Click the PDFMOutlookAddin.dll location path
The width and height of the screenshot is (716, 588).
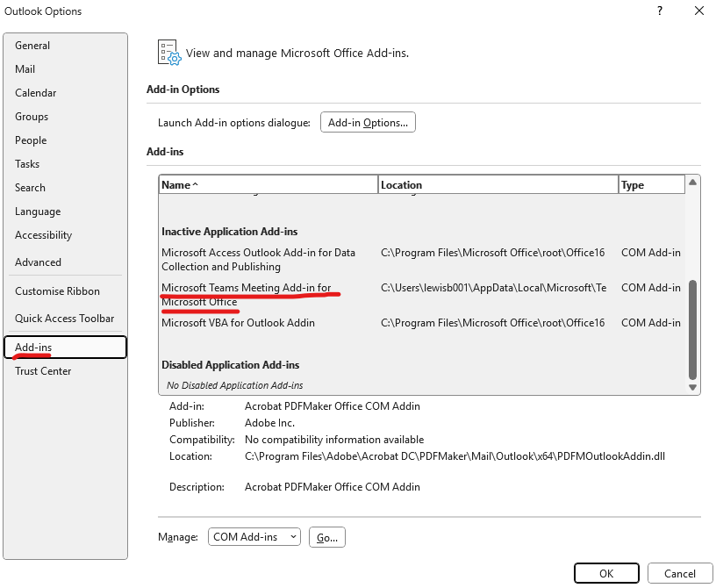455,456
